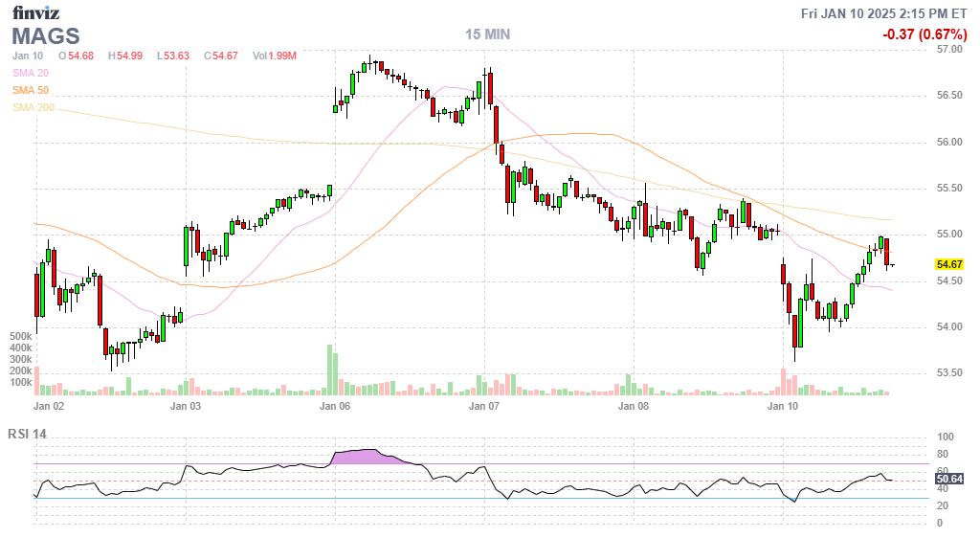Select the Jan 08 date axis label

[634, 406]
